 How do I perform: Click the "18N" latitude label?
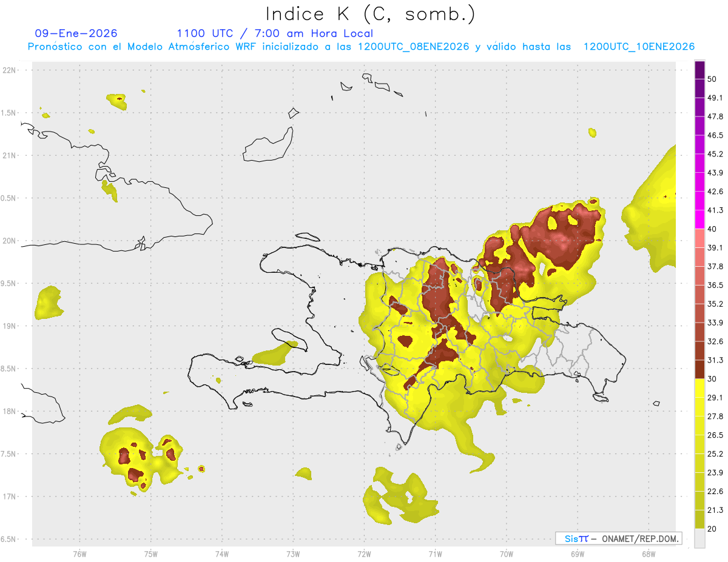9,411
